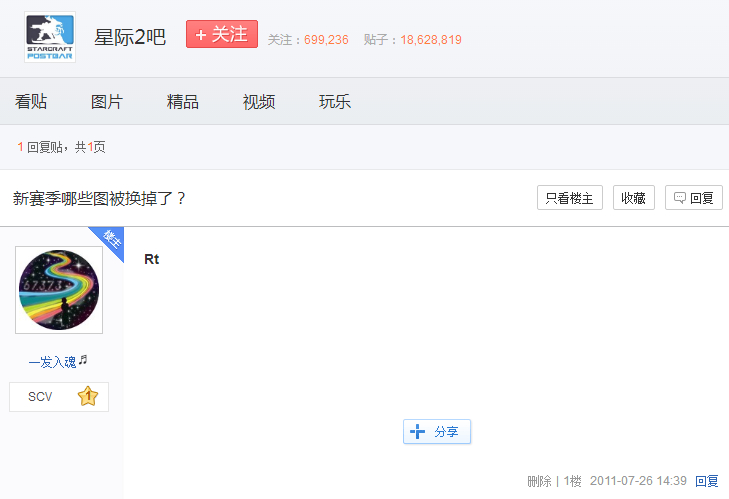Click the thread title 新赛季哪些图被换掉了？
This screenshot has width=729, height=499.
(99, 199)
